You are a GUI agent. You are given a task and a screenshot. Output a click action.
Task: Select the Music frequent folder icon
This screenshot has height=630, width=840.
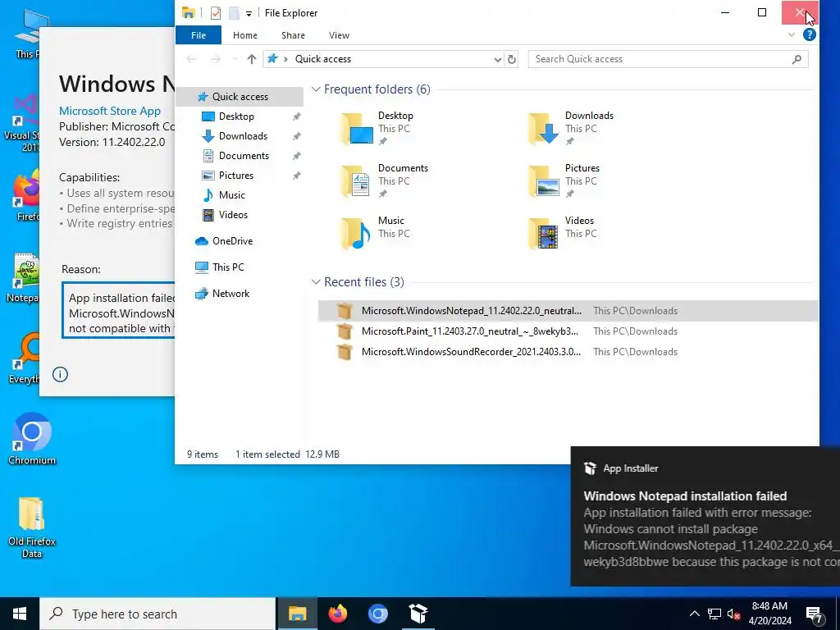(x=357, y=234)
